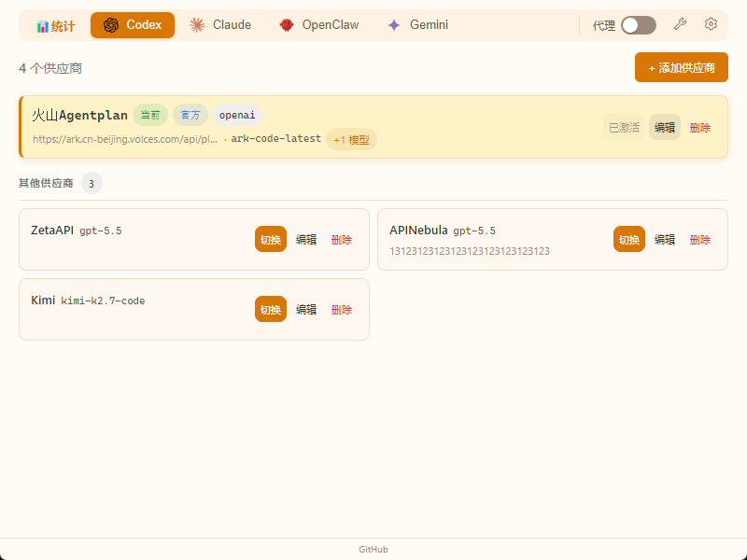Click the 1312312312 note under APINebula
The height and width of the screenshot is (560, 747).
(470, 251)
